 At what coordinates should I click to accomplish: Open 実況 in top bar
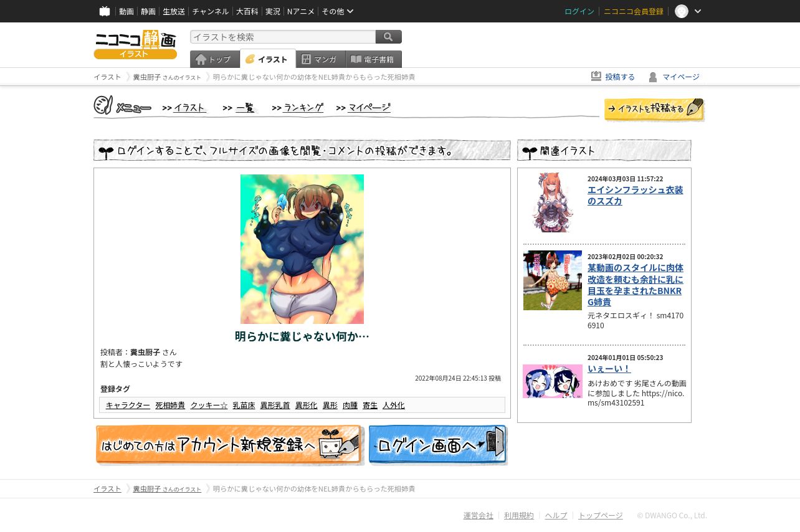273,11
